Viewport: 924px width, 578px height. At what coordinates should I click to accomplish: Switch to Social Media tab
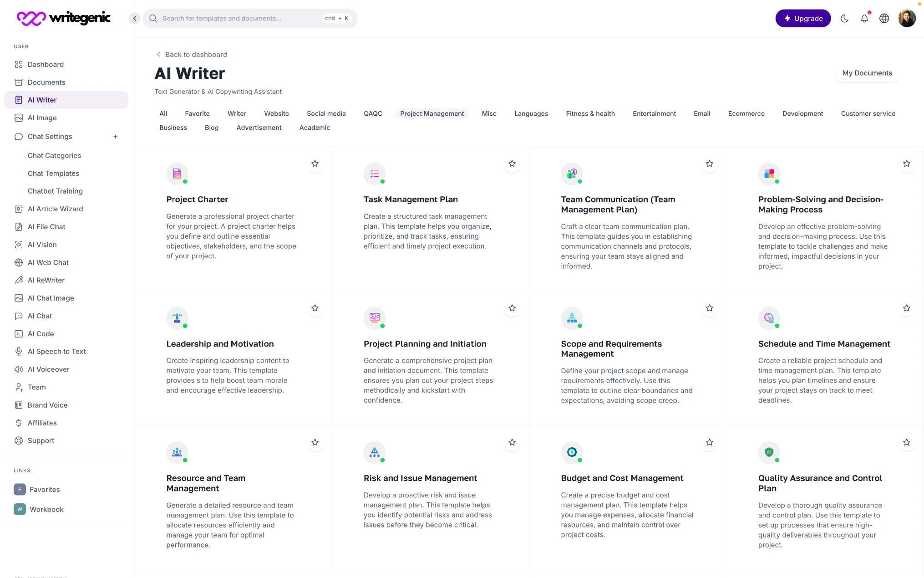pos(326,113)
